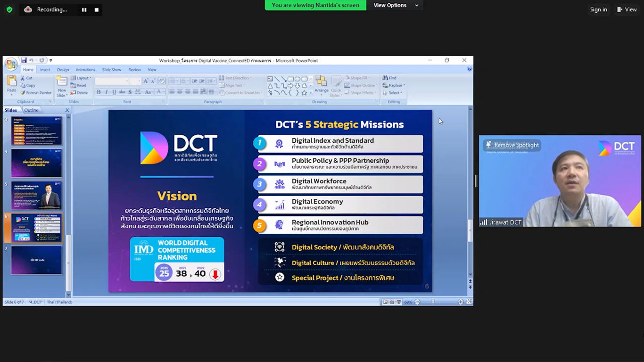Click the Grow Font icon
Viewport: 644px width, 362px height.
tap(146, 81)
